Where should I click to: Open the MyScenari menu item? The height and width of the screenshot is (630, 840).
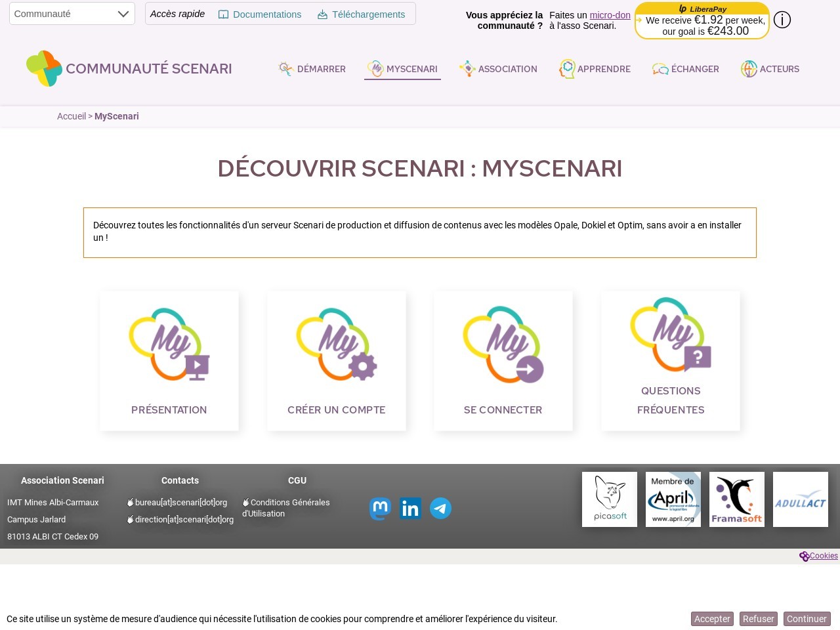pyautogui.click(x=402, y=69)
